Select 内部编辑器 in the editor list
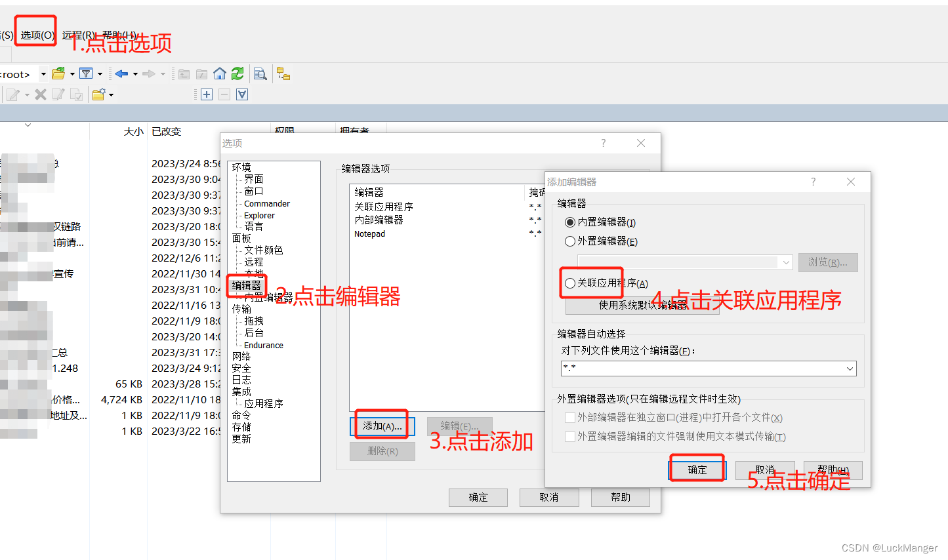948x560 pixels. (379, 220)
